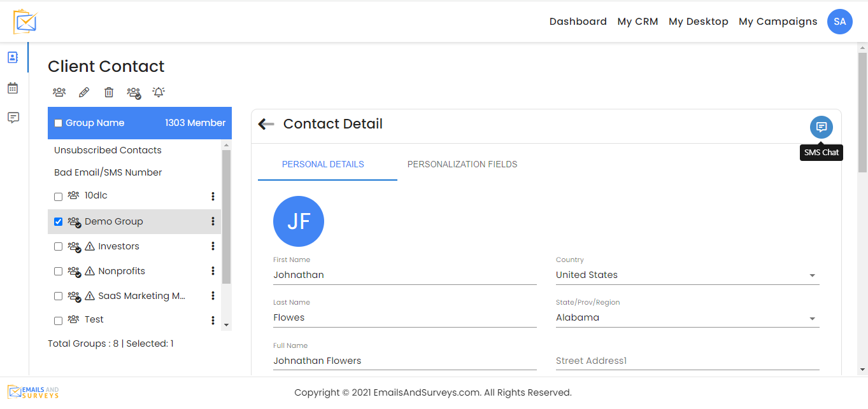Click the add group people icon
868x409 pixels.
tap(59, 92)
